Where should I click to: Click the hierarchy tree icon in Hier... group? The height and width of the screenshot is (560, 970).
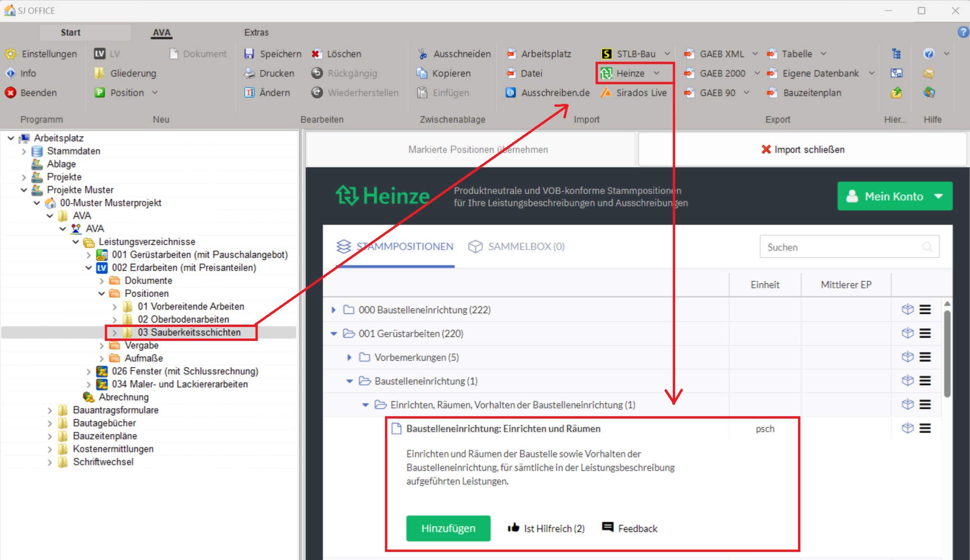tap(896, 54)
